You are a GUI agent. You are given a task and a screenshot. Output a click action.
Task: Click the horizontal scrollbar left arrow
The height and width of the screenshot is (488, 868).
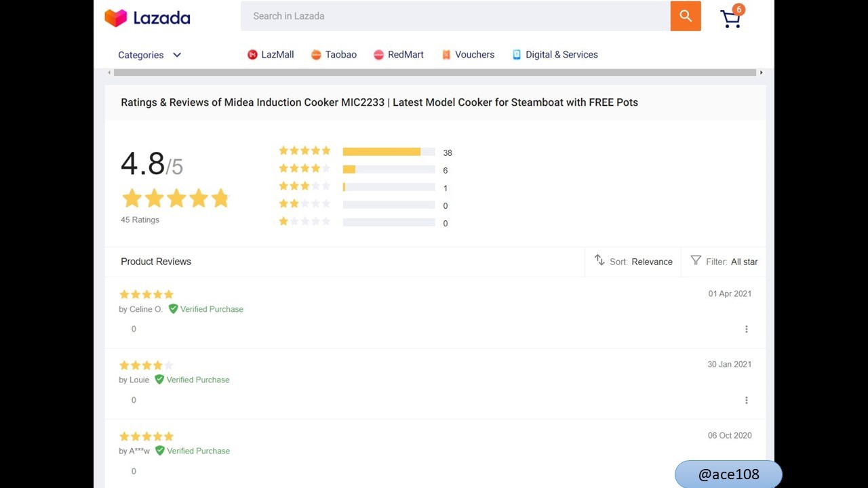click(x=109, y=73)
